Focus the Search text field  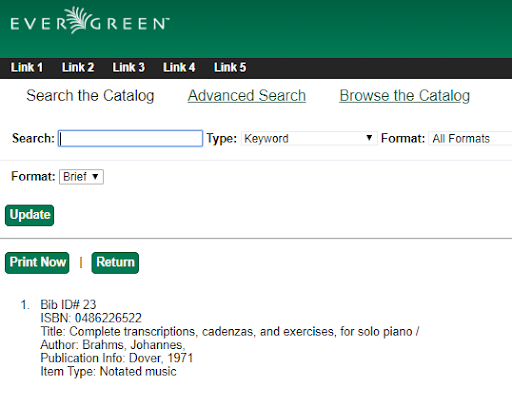[x=130, y=138]
